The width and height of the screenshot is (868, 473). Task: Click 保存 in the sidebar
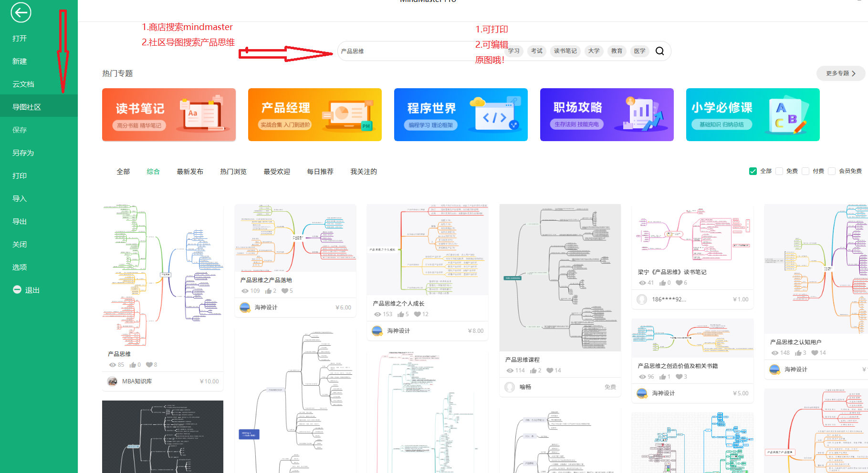coord(39,130)
